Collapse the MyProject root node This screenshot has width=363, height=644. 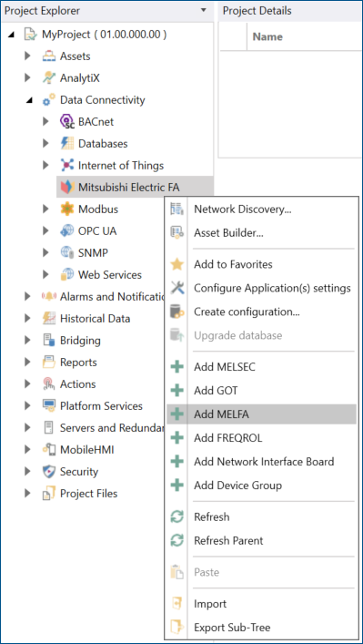click(12, 35)
